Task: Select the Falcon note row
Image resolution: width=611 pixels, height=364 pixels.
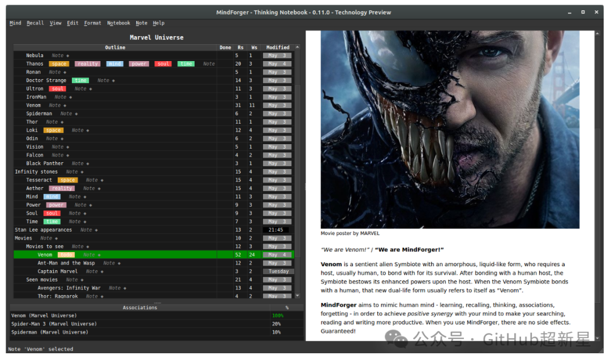Action: [154, 155]
